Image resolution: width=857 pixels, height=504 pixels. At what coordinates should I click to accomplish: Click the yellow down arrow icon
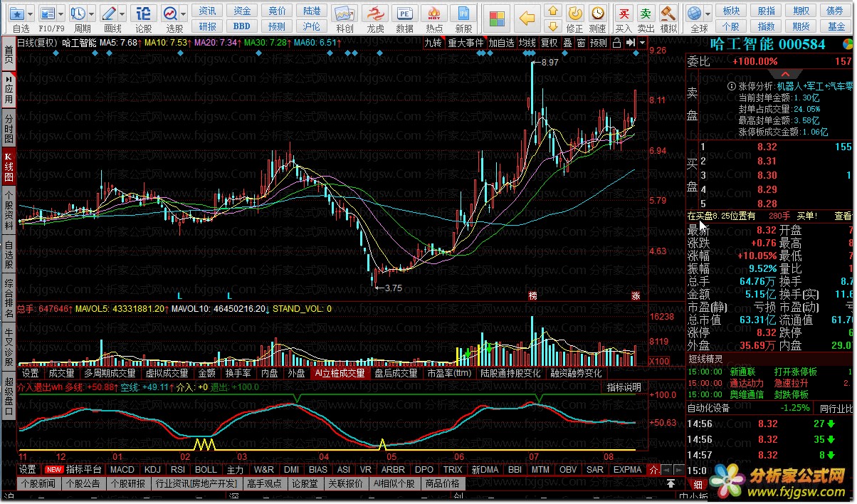[x=552, y=26]
